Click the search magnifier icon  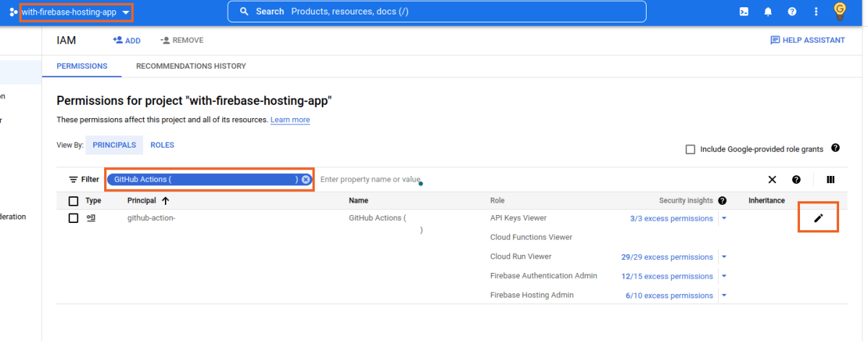pos(244,12)
